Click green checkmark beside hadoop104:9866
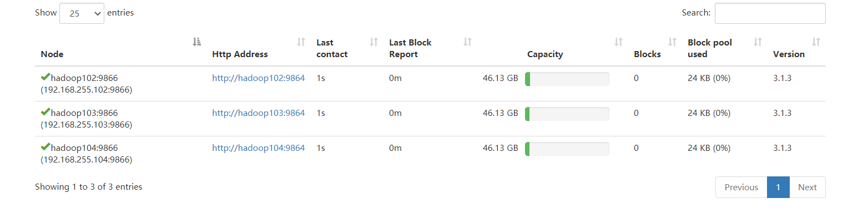Viewport: 868px width, 213px height. [x=46, y=147]
